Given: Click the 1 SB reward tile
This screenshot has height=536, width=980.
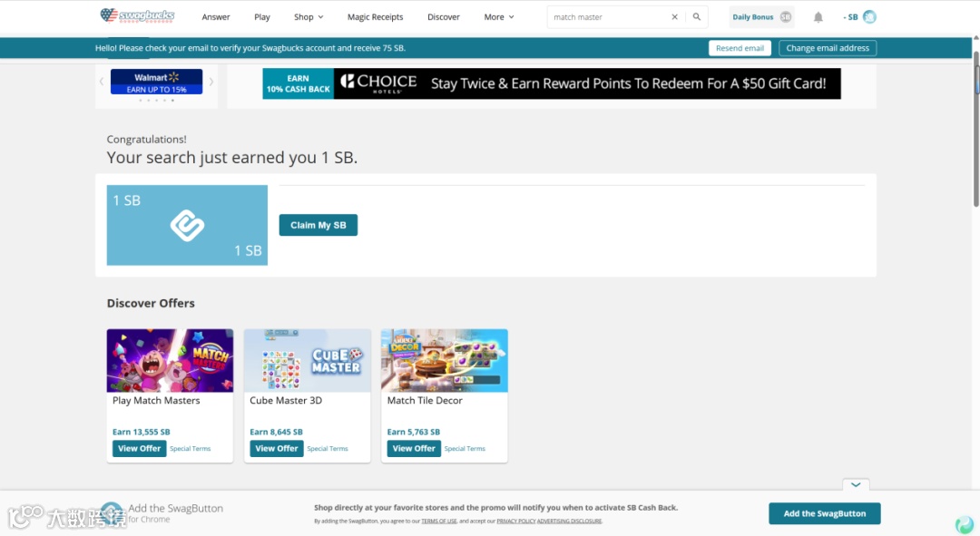Looking at the screenshot, I should (187, 225).
